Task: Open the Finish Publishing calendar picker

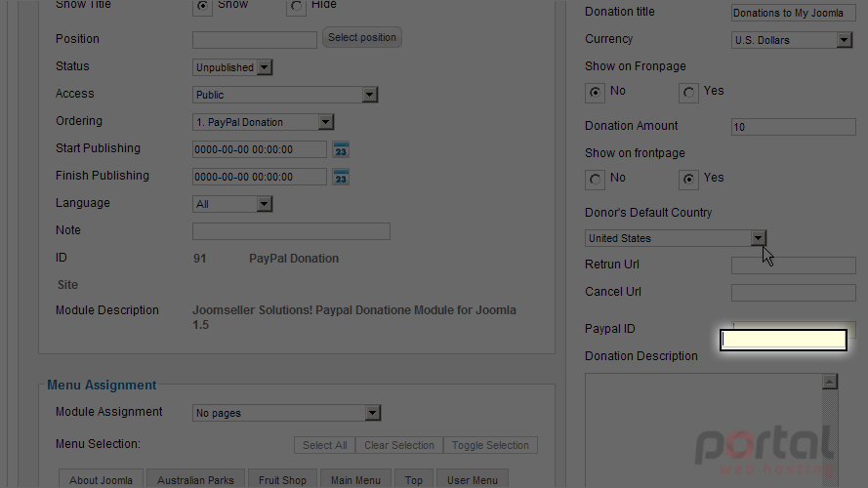Action: [341, 177]
